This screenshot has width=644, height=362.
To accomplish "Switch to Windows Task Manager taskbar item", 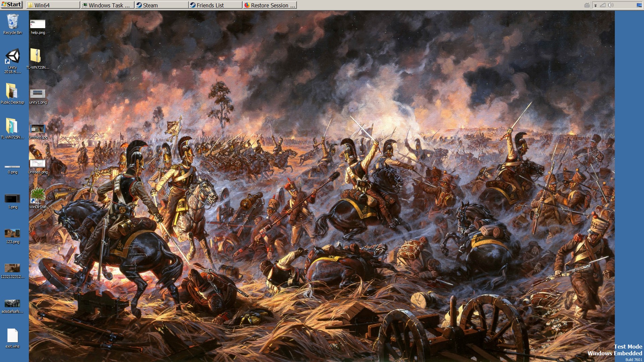I will [107, 5].
